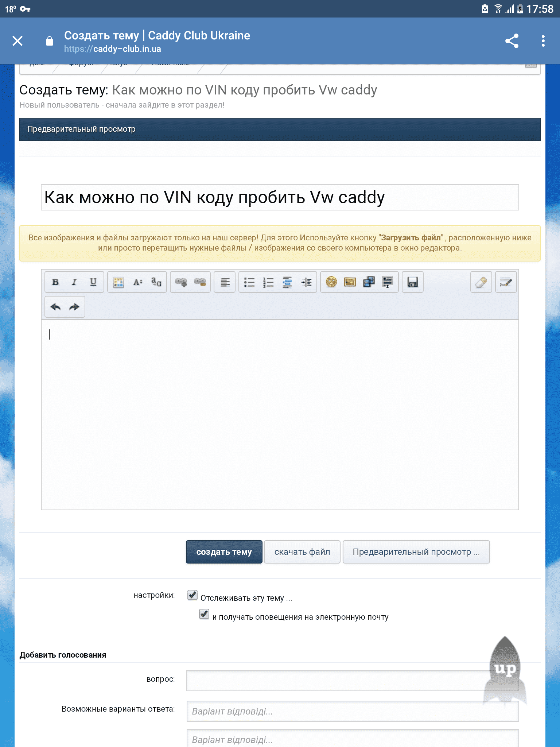
Task: Toggle bold formatting in editor toolbar
Action: click(x=55, y=282)
